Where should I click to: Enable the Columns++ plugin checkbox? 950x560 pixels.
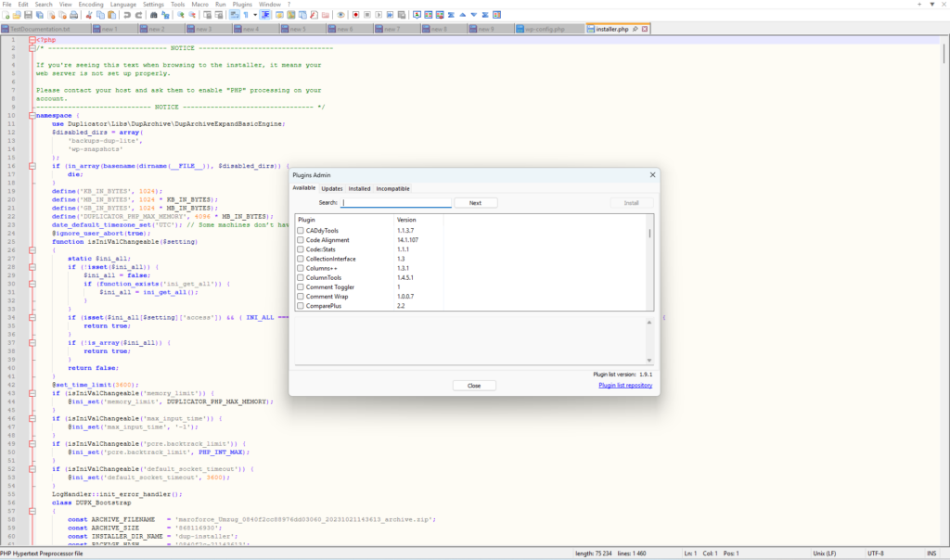[x=301, y=268]
